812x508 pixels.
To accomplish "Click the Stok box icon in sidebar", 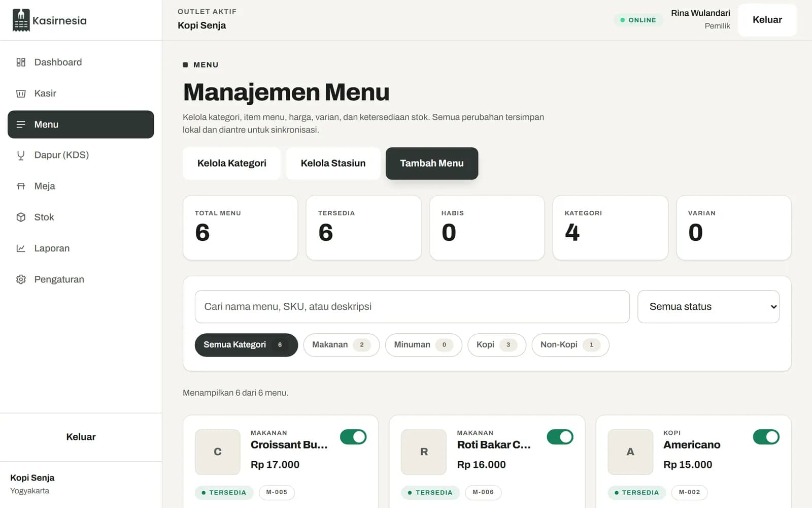I will coord(21,217).
